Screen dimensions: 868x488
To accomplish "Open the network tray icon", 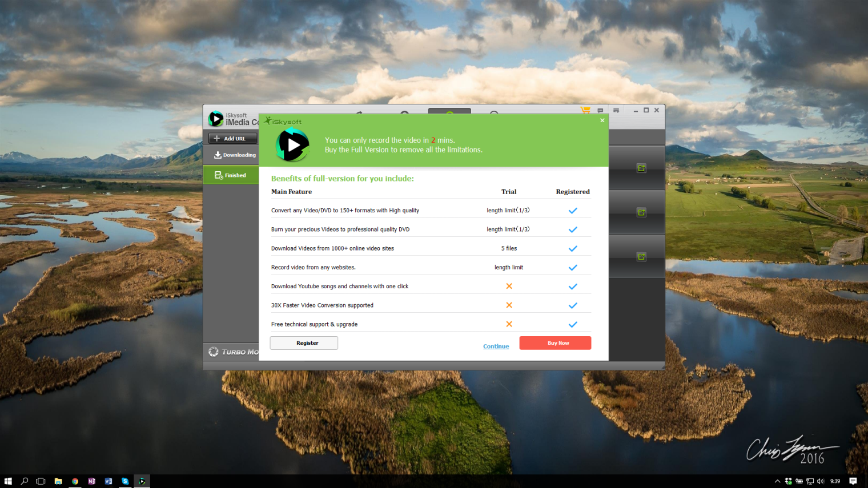I will pyautogui.click(x=810, y=481).
